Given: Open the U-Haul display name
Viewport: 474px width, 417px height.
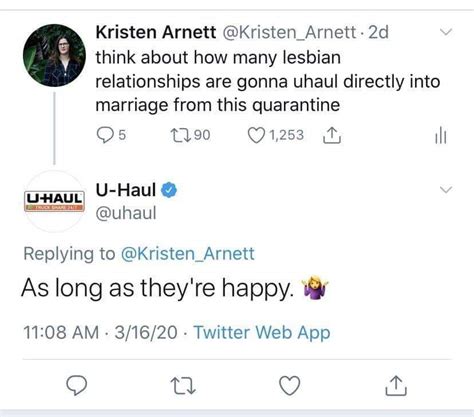Looking at the screenshot, I should point(126,190).
